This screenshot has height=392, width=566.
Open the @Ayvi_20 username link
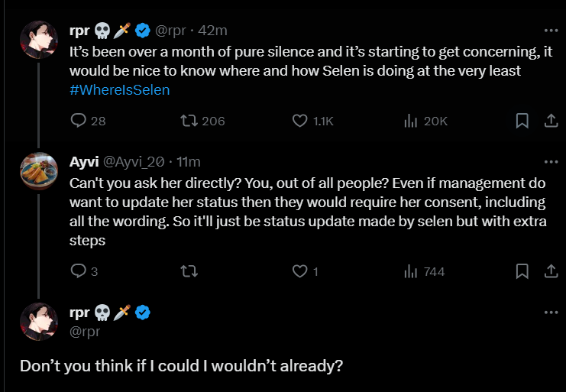coord(134,162)
